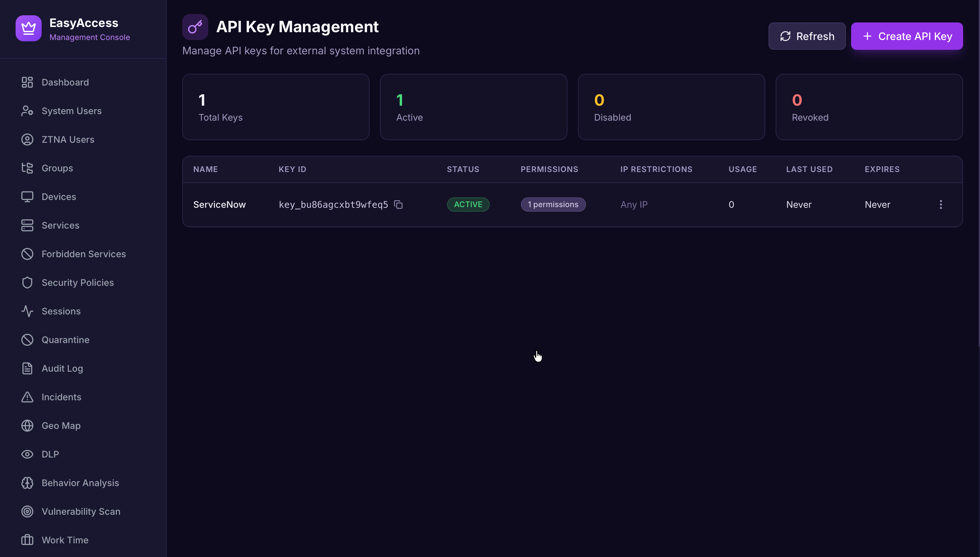
Task: Click the Refresh button
Action: coord(807,35)
